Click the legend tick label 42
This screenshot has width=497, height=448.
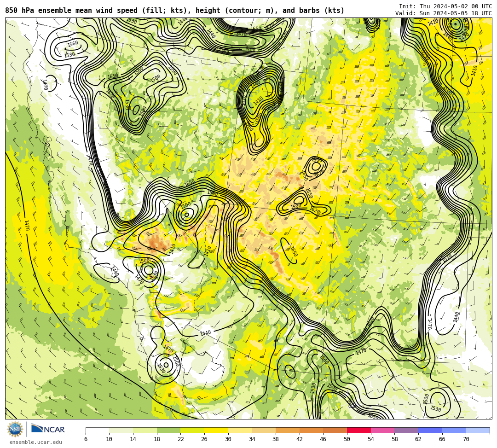[300, 439]
